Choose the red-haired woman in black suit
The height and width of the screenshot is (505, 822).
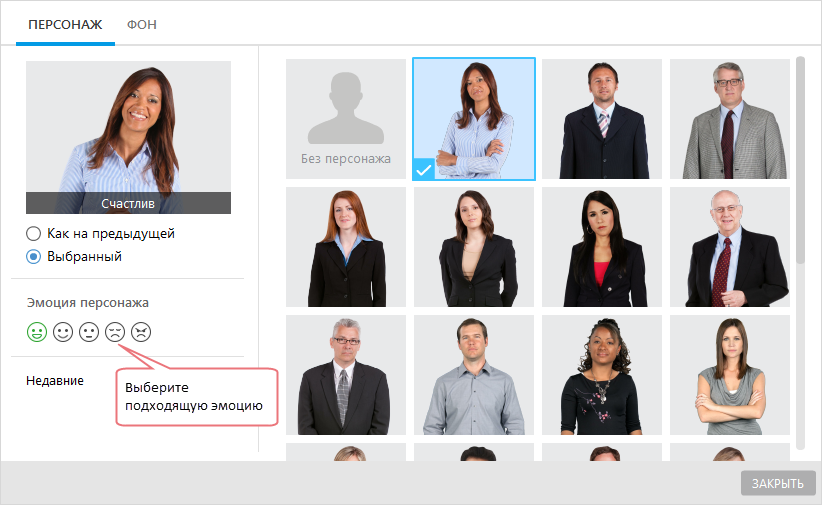point(345,247)
